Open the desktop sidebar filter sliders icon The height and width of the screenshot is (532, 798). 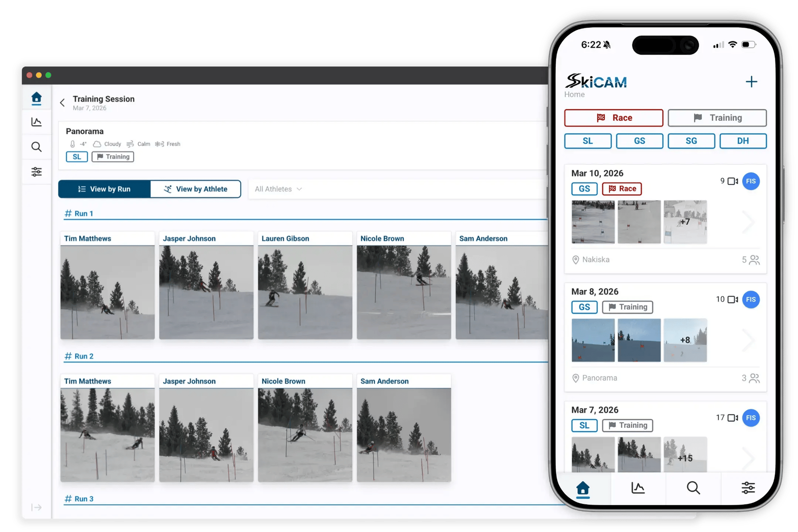coord(36,172)
